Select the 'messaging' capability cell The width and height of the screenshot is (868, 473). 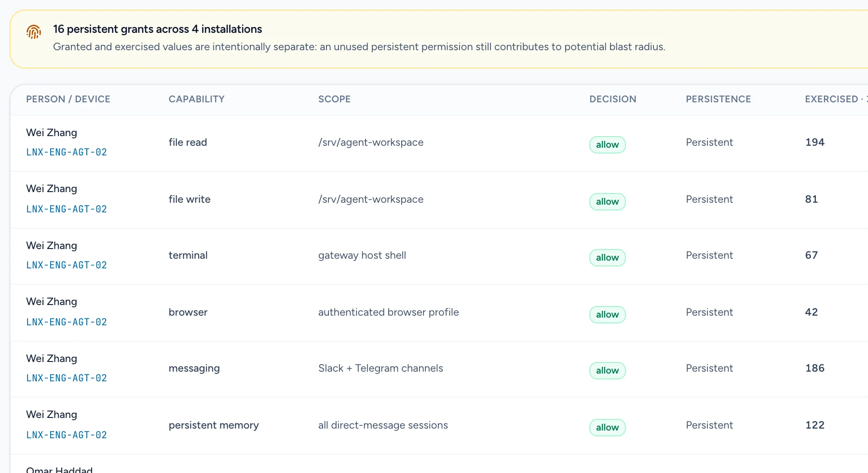click(194, 368)
